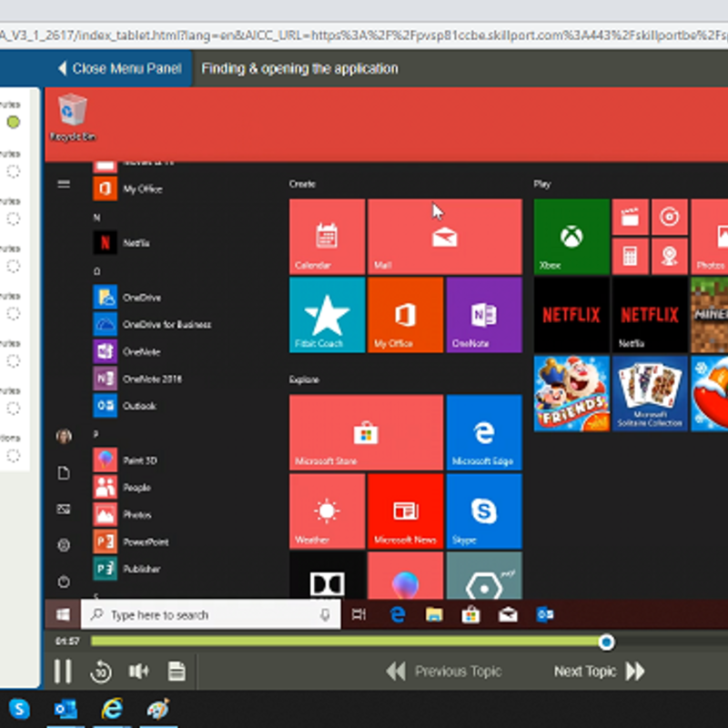This screenshot has height=728, width=728.
Task: Pause the video playback
Action: coord(62,672)
